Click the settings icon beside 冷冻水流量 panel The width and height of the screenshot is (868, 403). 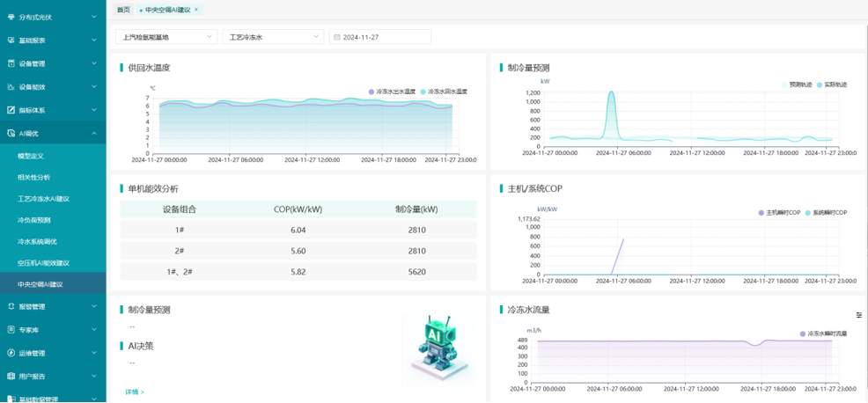coord(859,314)
